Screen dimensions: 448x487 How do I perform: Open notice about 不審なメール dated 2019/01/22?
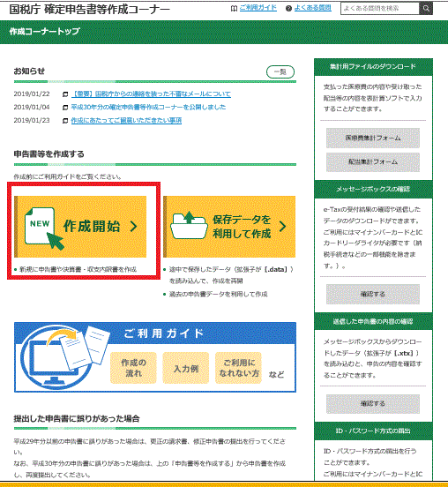point(151,94)
